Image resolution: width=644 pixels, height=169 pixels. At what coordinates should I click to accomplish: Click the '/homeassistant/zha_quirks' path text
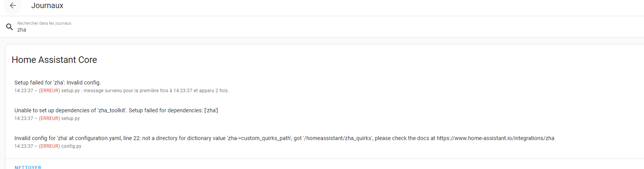tap(338, 138)
